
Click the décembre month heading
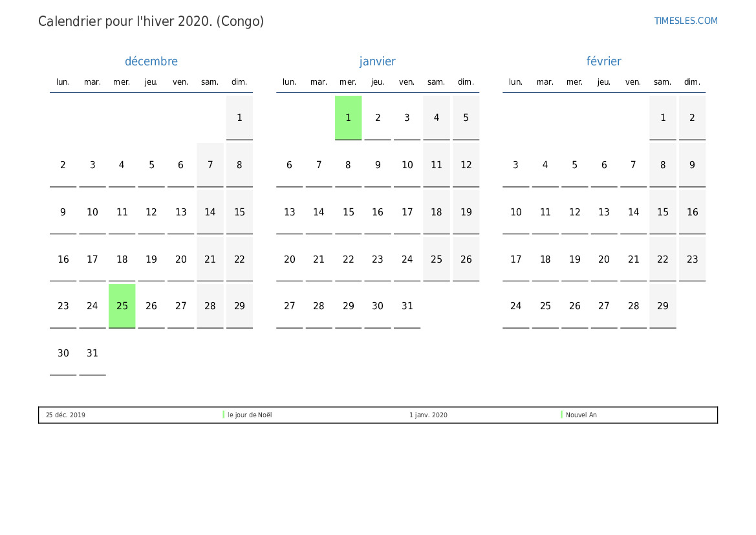[151, 61]
